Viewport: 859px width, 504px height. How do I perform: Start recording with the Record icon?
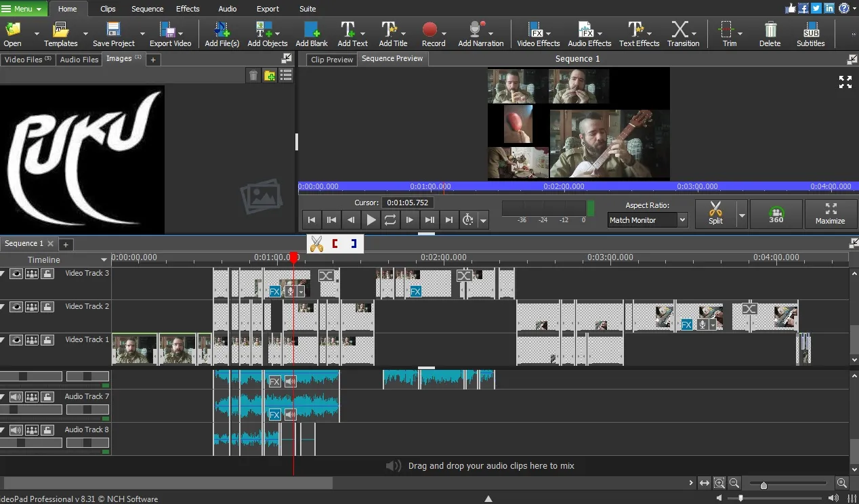click(x=429, y=35)
